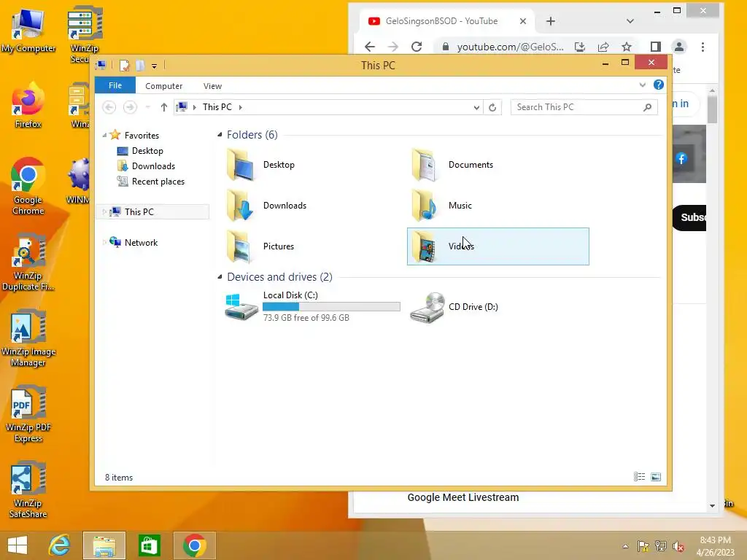Open WinZip Duplicate File Finder shortcut

pos(28,262)
